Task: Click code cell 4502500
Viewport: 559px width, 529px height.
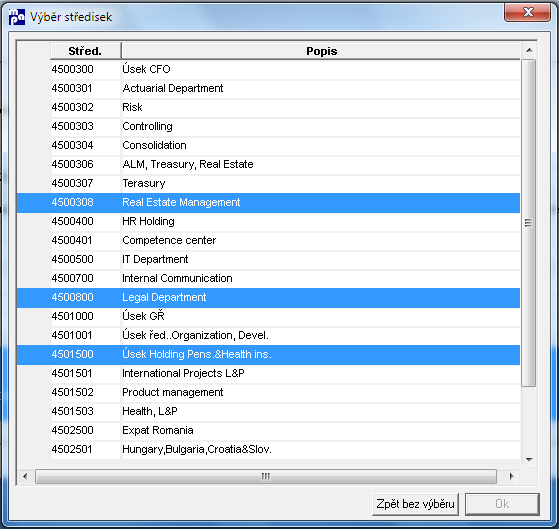Action: point(86,430)
